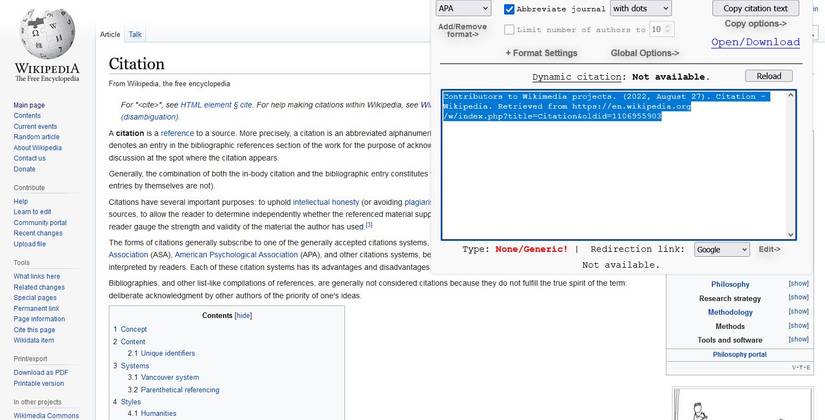Click the Permanent link tool
Screen dimensions: 825x420
pos(36,308)
